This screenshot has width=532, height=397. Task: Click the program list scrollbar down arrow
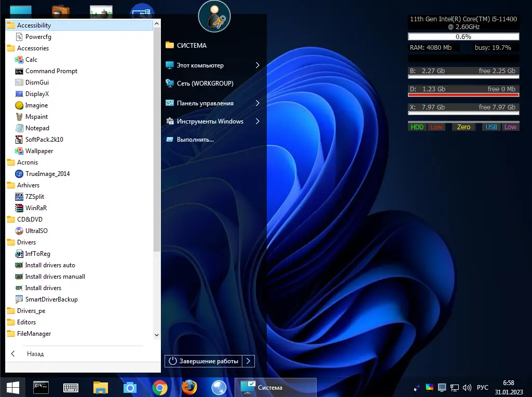tap(156, 335)
